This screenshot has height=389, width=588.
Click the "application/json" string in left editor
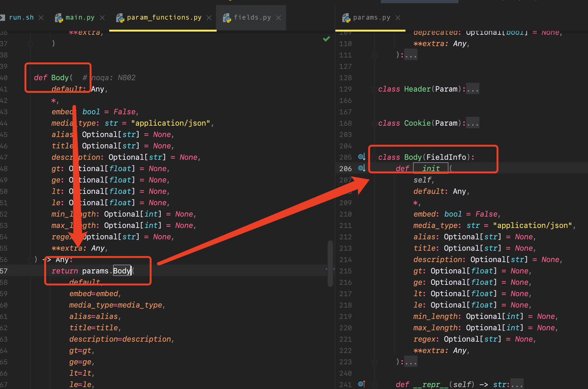click(171, 123)
